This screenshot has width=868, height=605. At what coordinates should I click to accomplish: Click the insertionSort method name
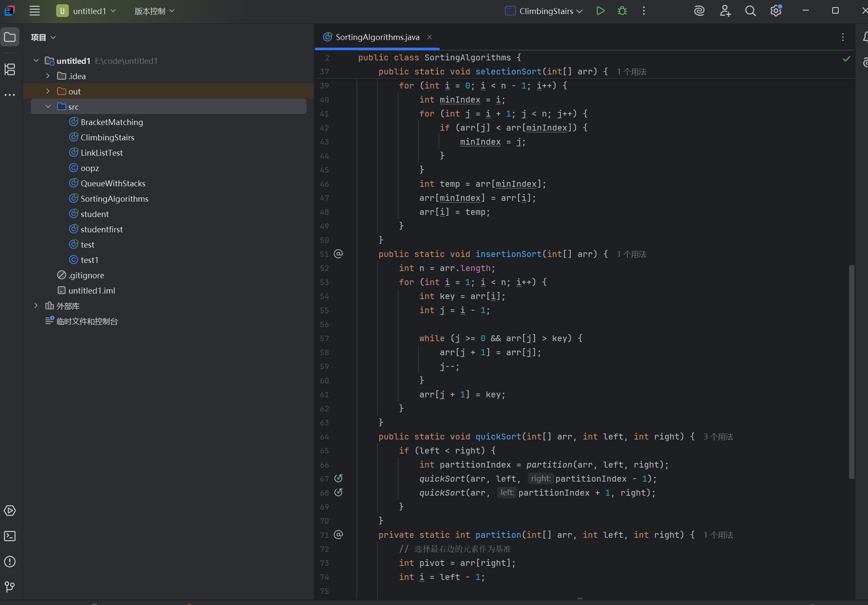coord(508,254)
